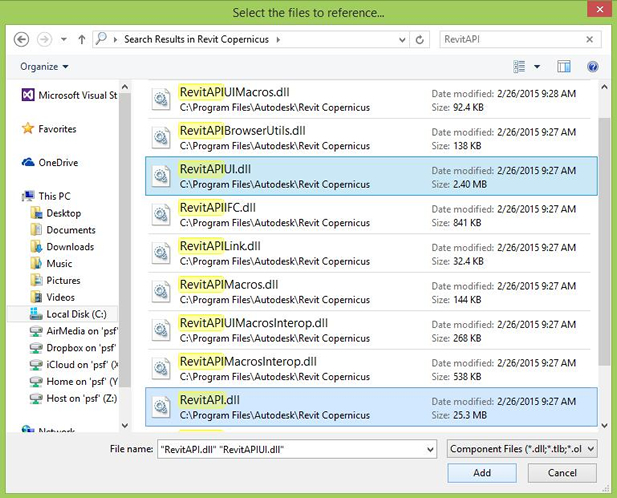Viewport: 617px width, 498px height.
Task: Change the view layout icon
Action: (x=519, y=66)
